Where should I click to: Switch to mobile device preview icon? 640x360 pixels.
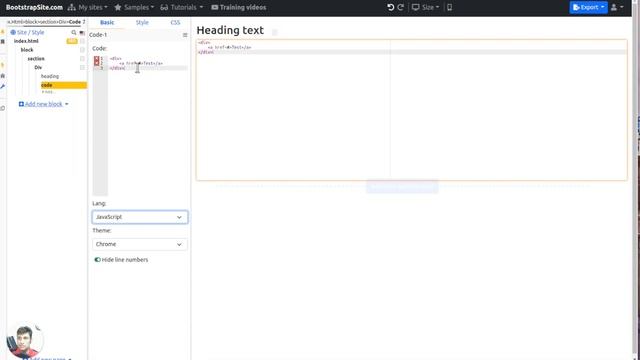click(x=449, y=7)
